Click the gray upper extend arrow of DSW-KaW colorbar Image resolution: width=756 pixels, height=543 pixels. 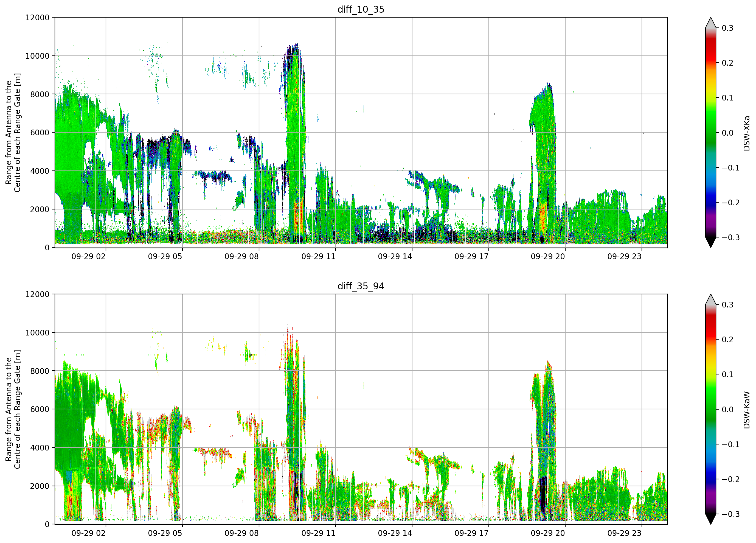(711, 300)
